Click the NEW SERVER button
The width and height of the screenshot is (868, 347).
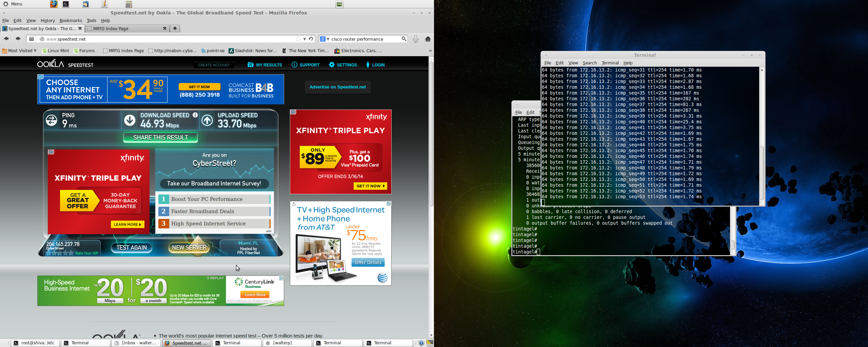tap(189, 248)
